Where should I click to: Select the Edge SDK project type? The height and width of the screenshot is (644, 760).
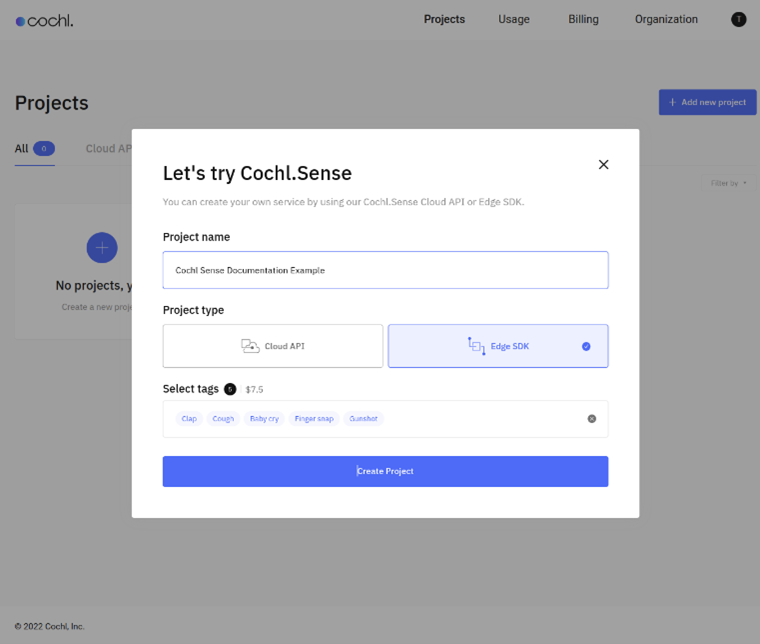click(x=498, y=346)
